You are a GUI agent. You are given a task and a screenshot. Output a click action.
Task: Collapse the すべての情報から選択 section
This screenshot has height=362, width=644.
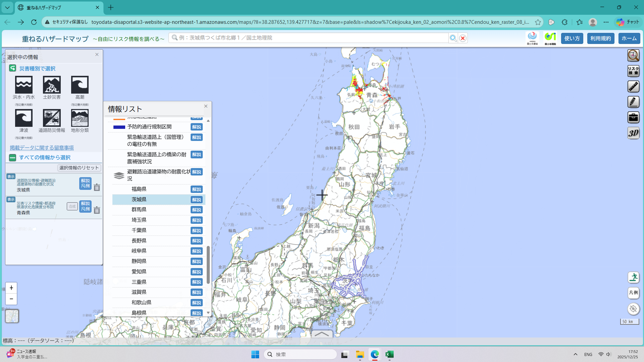(x=12, y=158)
